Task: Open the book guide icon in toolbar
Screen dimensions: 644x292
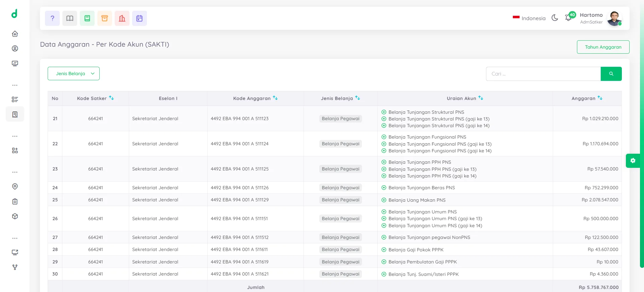Action: [x=70, y=18]
